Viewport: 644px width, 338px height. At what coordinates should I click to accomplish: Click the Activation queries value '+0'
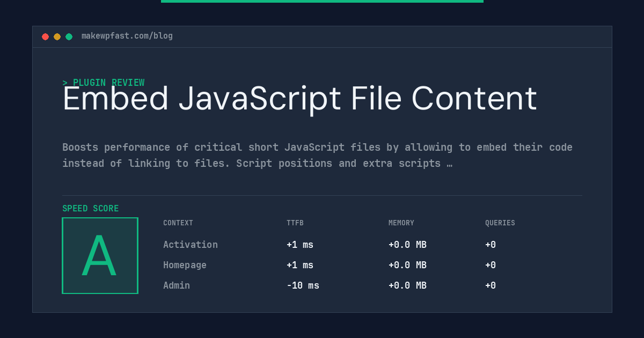(491, 245)
